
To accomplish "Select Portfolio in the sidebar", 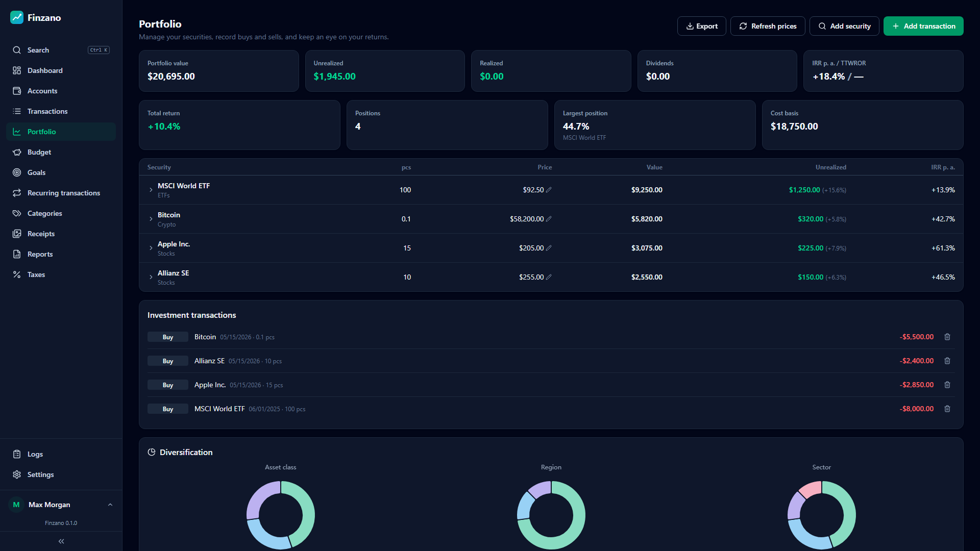I will point(61,132).
